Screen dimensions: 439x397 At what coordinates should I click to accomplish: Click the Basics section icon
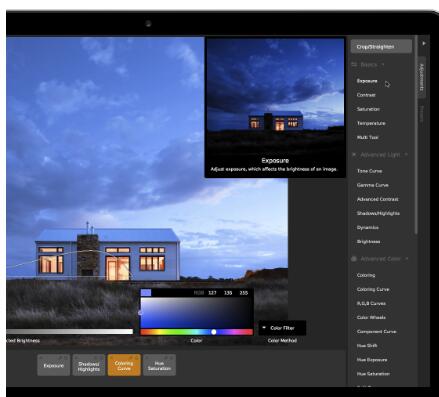[354, 65]
